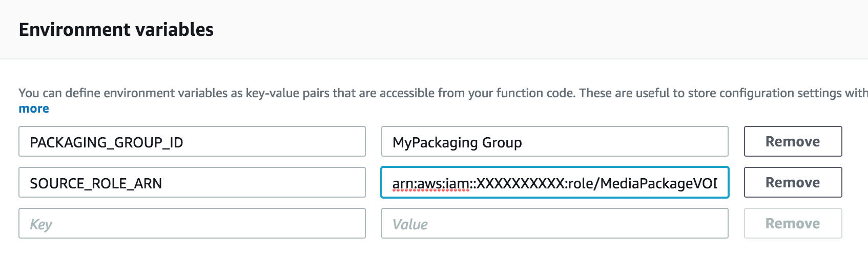Select the MyPackaging Group value field
The height and width of the screenshot is (257, 868).
[x=554, y=141]
